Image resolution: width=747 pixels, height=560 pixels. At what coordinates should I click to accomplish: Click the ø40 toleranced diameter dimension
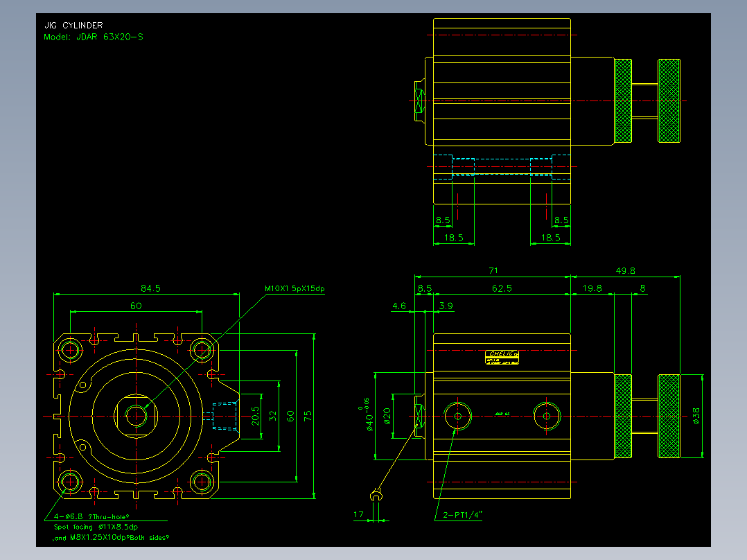click(x=368, y=416)
